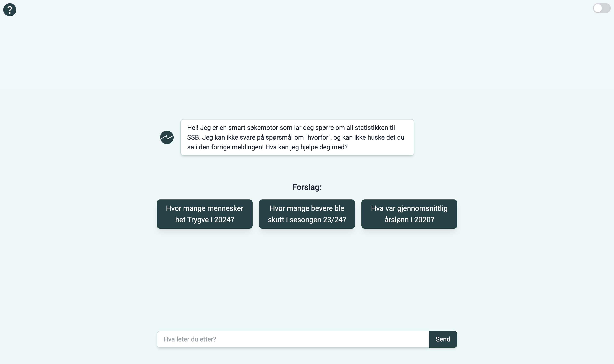Ask "Hvor mange mennesker het Trygve i 2024?"
The width and height of the screenshot is (614, 364).
[x=204, y=214]
